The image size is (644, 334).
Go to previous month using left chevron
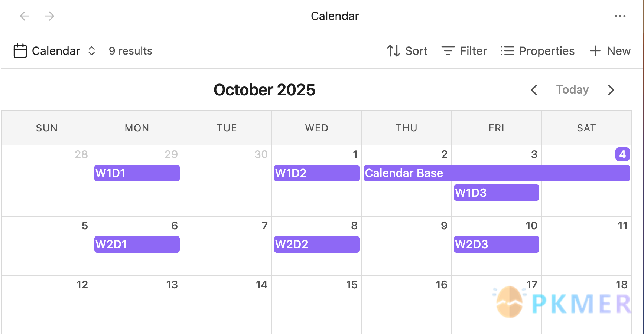(534, 90)
